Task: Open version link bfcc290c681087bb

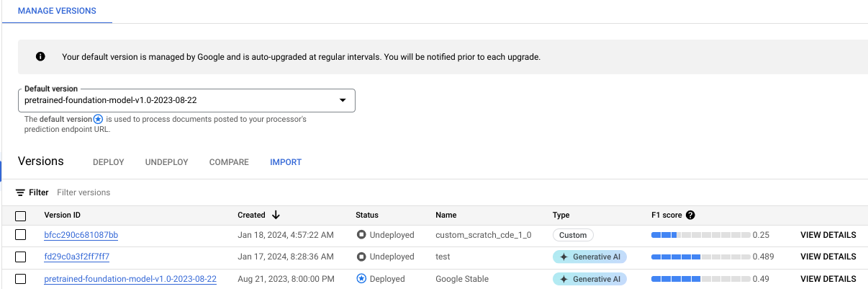Action: pyautogui.click(x=81, y=235)
